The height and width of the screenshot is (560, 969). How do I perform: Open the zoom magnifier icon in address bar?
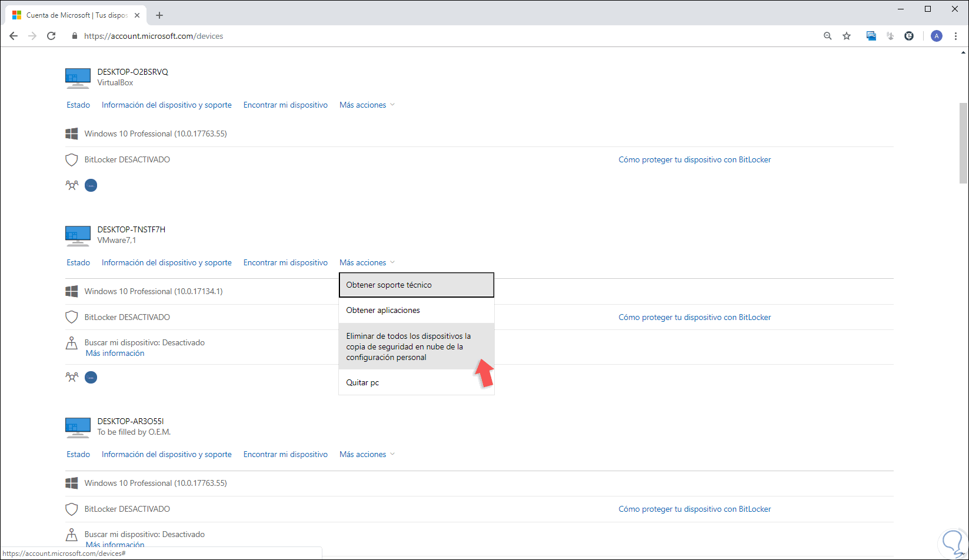(x=828, y=36)
